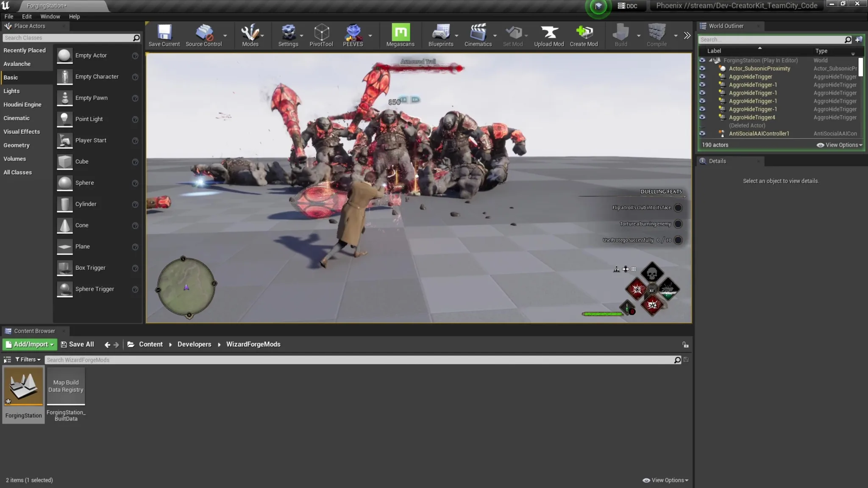Click the Save Current toolbar icon

click(164, 36)
